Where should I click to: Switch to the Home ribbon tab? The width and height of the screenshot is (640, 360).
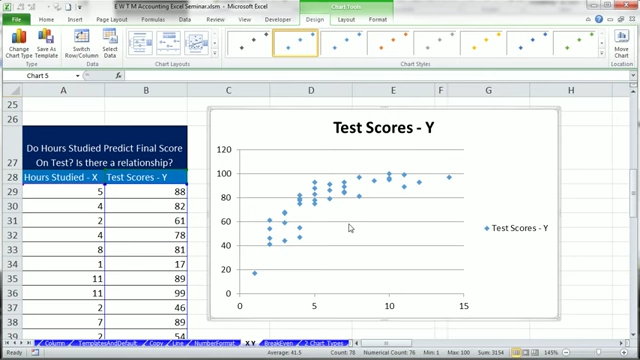[46, 20]
